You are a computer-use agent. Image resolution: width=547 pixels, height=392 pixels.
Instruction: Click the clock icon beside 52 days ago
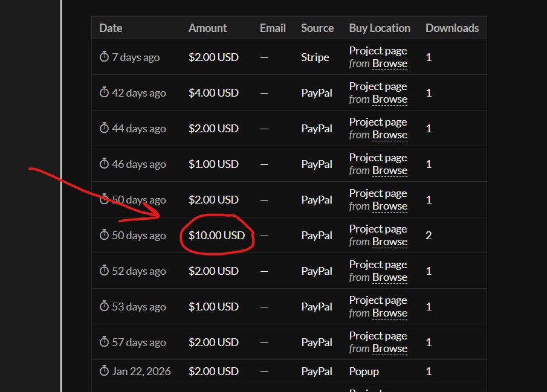pos(104,270)
